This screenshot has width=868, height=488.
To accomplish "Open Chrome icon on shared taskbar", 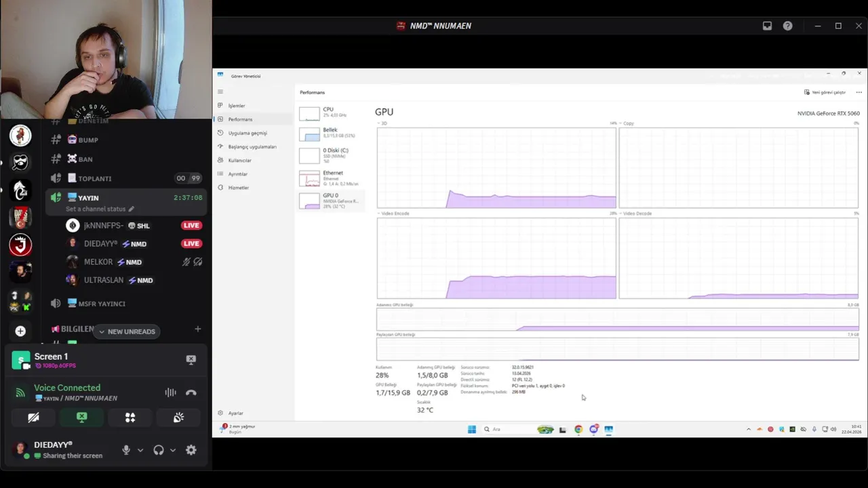I will coord(578,429).
